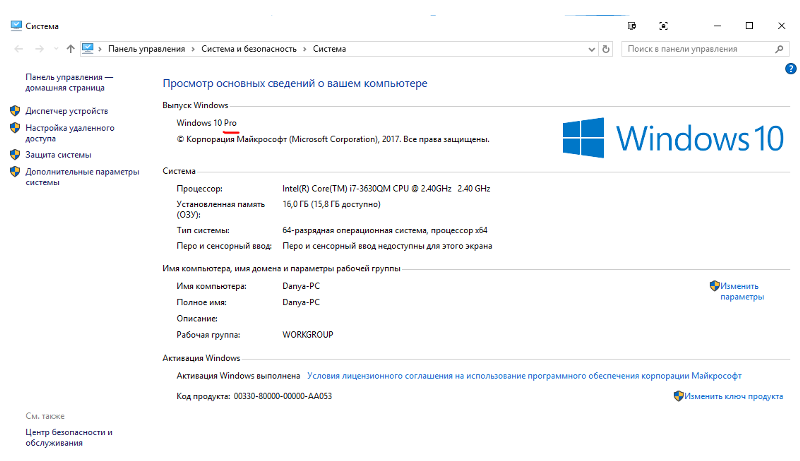Click shield icon next to 'Изменить параметры'
The height and width of the screenshot is (461, 800).
714,286
